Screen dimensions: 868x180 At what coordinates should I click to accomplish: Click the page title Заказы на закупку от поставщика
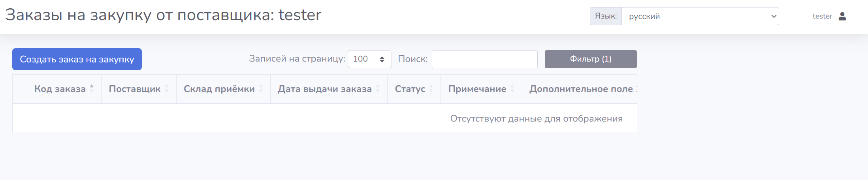click(163, 15)
